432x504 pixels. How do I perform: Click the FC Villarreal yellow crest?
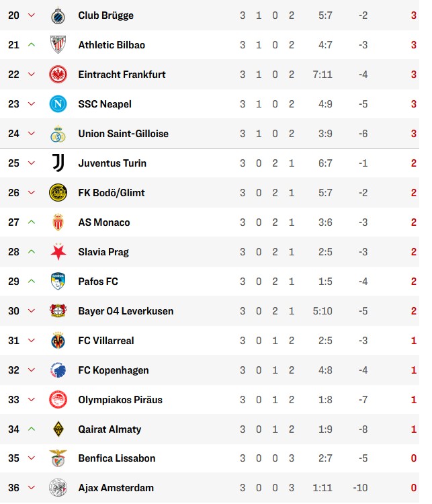tap(58, 341)
